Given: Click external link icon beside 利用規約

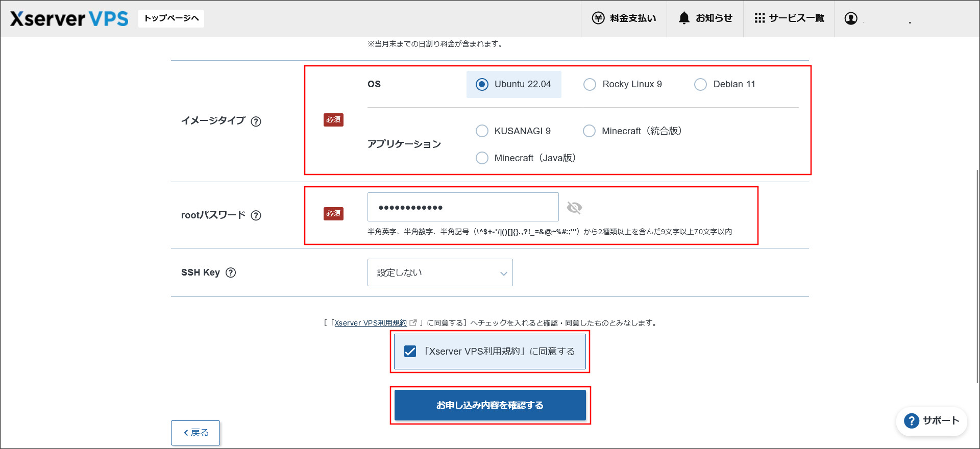Looking at the screenshot, I should (413, 322).
